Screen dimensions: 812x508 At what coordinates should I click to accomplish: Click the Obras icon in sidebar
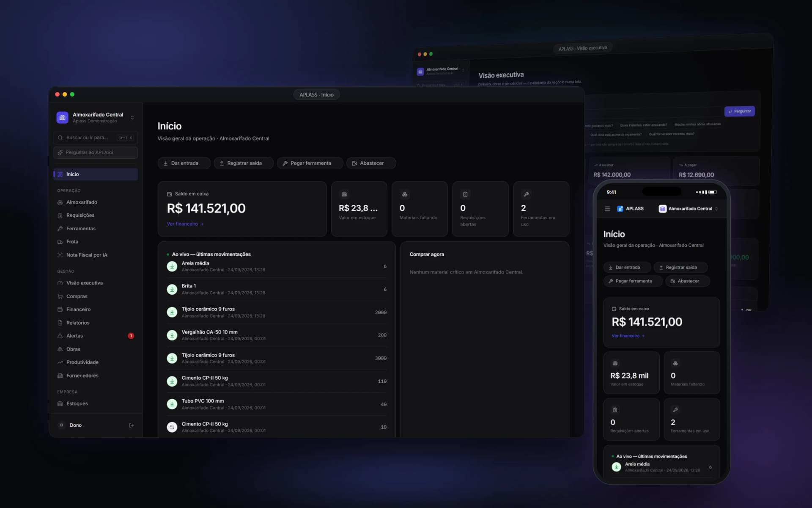[60, 349]
